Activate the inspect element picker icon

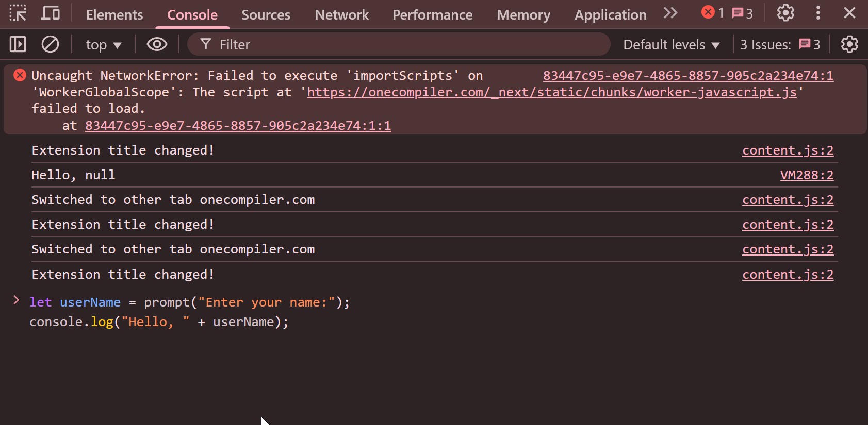click(18, 13)
